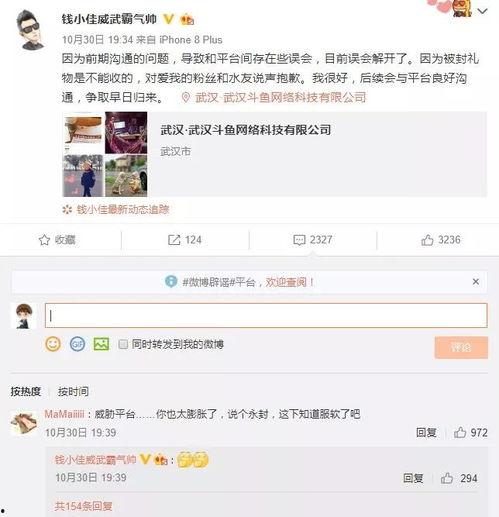This screenshot has width=499, height=517.
Task: Open 钱小佳最新动态追踪 link
Action: coord(123,209)
